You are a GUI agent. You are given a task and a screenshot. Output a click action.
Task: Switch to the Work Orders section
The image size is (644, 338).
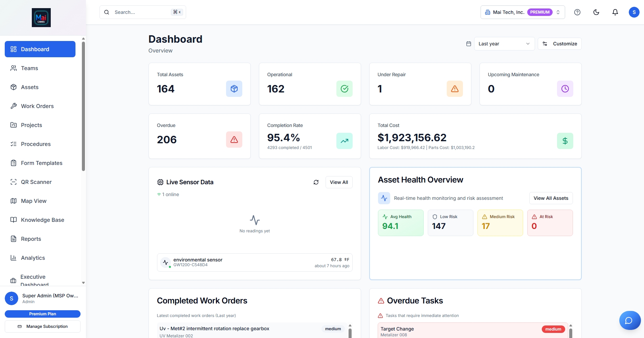[x=37, y=106]
